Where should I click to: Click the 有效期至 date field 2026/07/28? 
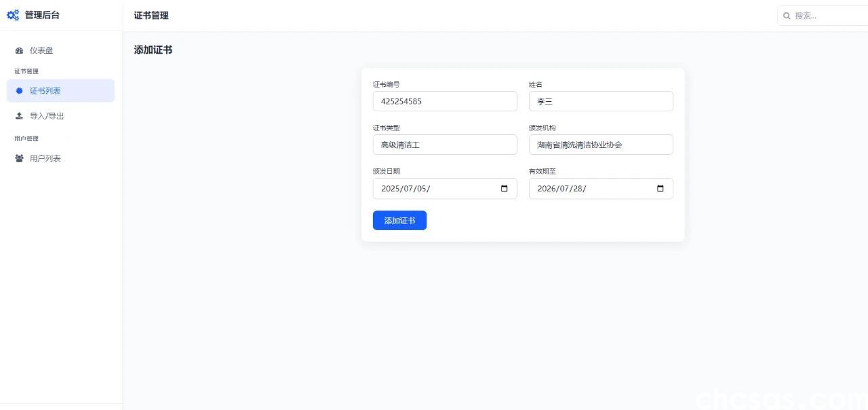coord(601,189)
